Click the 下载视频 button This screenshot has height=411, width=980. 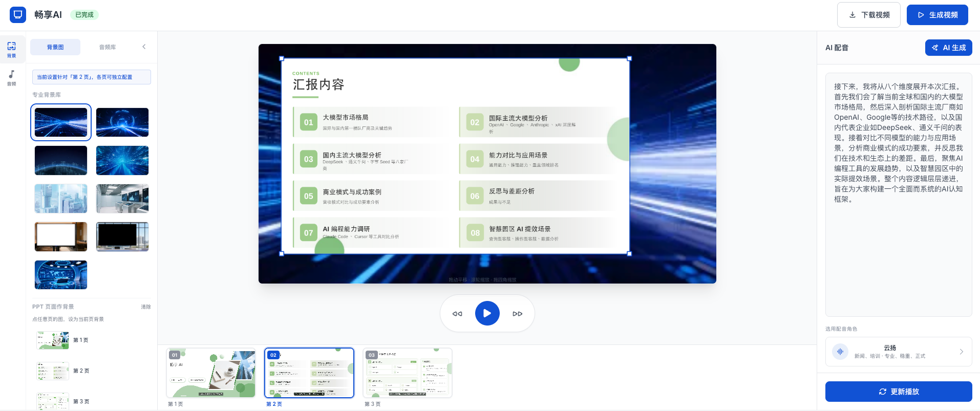click(868, 15)
